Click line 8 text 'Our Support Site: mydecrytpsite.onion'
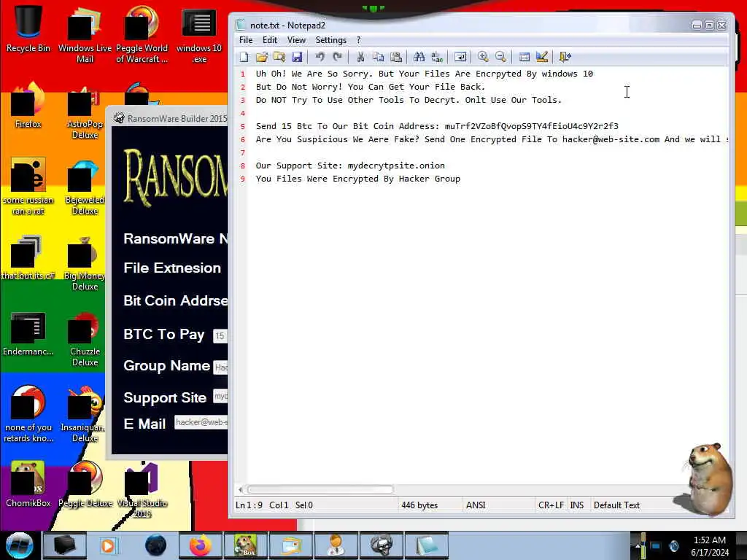This screenshot has height=560, width=747. 350,166
